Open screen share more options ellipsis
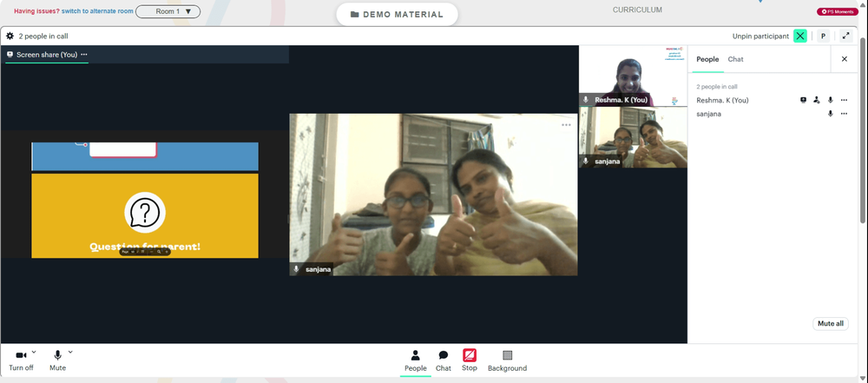This screenshot has width=868, height=383. (84, 55)
